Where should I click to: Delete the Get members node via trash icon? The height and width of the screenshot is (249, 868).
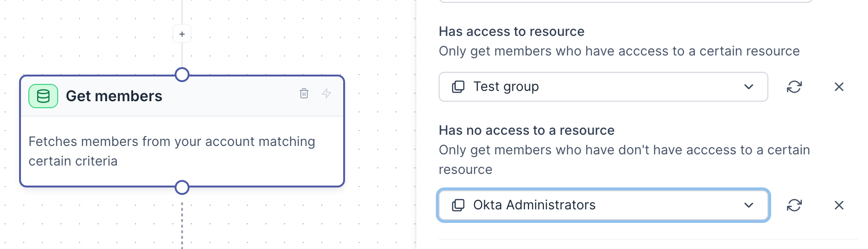[304, 93]
